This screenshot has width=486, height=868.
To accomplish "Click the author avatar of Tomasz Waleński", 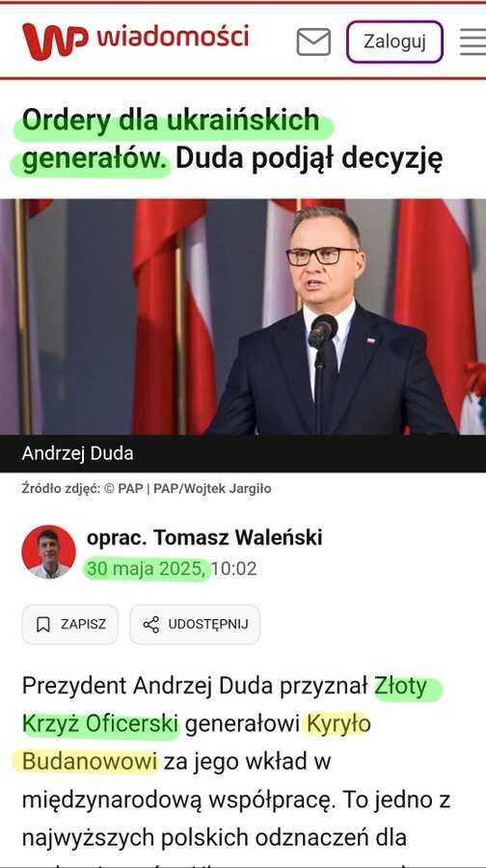I will click(49, 552).
